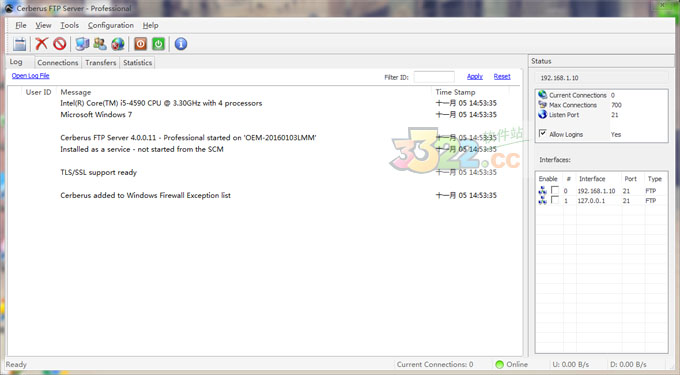Viewport: 680px width, 375px height.
Task: Click the 192.168.1.10 address in Status header
Action: [559, 78]
